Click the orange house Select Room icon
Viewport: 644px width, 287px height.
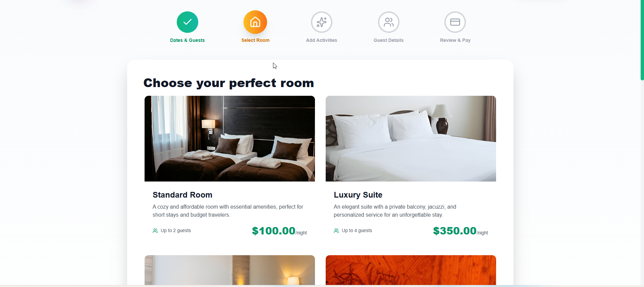pyautogui.click(x=255, y=22)
